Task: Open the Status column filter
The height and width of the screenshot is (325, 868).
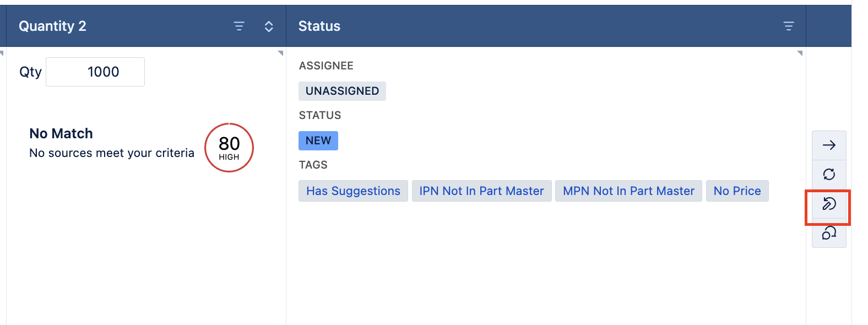Action: tap(789, 26)
